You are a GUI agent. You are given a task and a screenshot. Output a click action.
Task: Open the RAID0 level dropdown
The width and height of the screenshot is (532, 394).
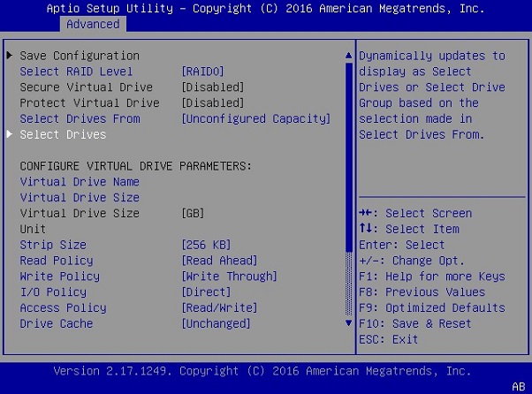click(202, 72)
